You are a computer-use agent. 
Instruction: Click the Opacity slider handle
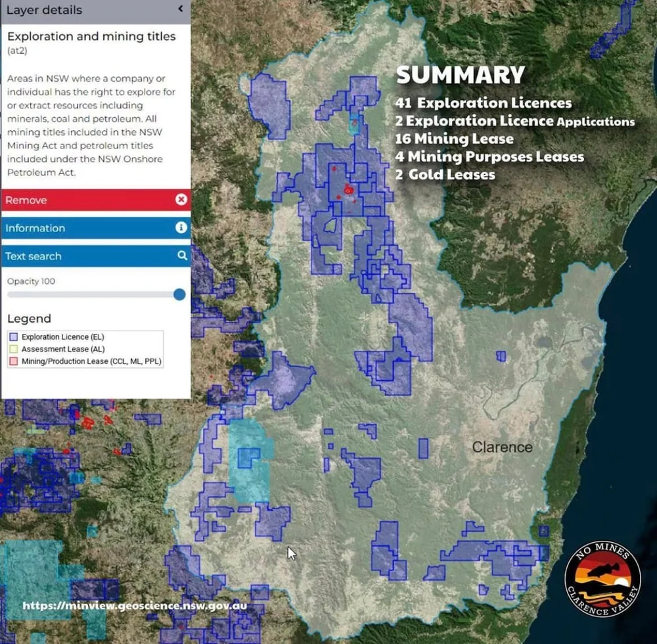tap(179, 294)
